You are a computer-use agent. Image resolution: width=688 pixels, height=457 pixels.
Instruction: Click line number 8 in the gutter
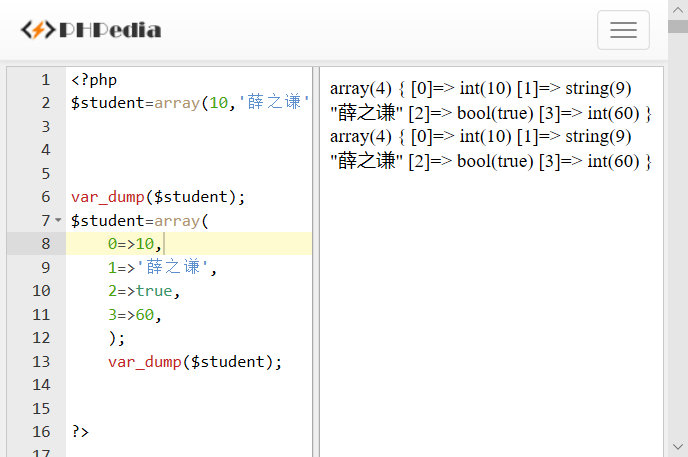[x=46, y=244]
